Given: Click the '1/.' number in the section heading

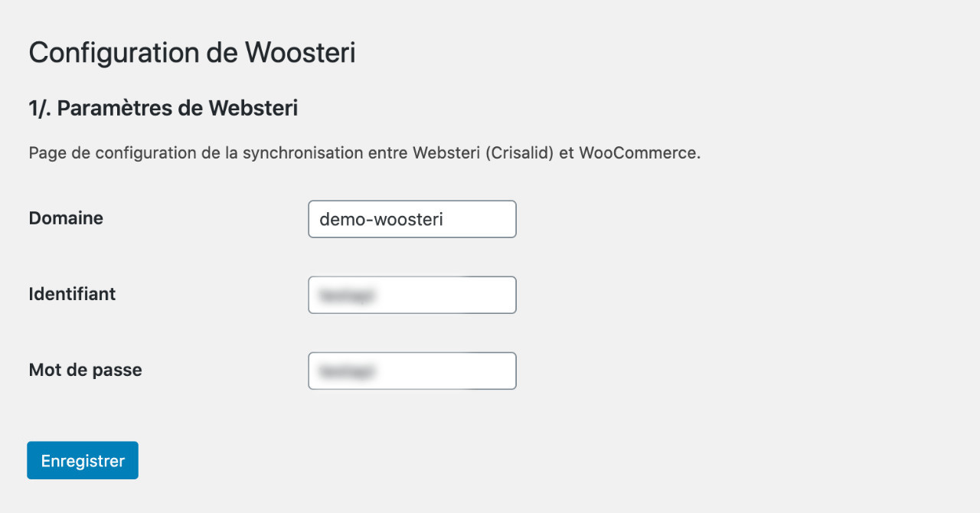Looking at the screenshot, I should click(x=40, y=109).
